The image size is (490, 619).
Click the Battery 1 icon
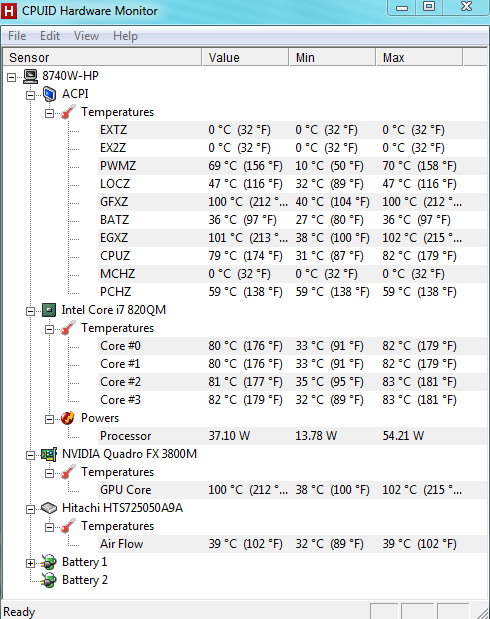click(49, 562)
